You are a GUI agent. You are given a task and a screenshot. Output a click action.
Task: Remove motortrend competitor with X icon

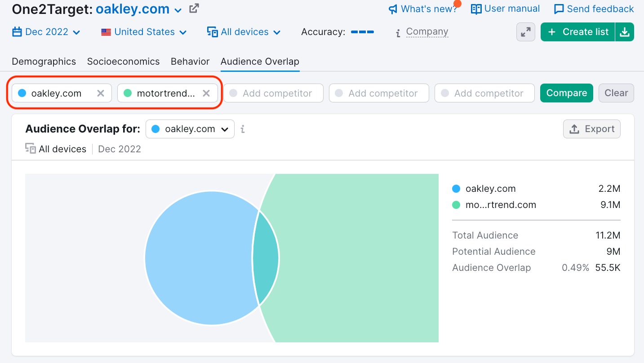[x=206, y=93]
